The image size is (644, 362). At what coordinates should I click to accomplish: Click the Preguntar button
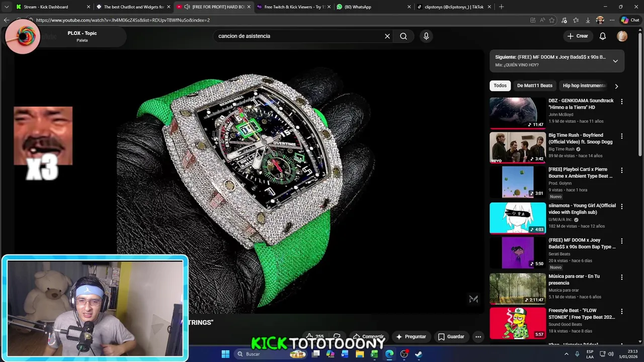[x=411, y=337]
